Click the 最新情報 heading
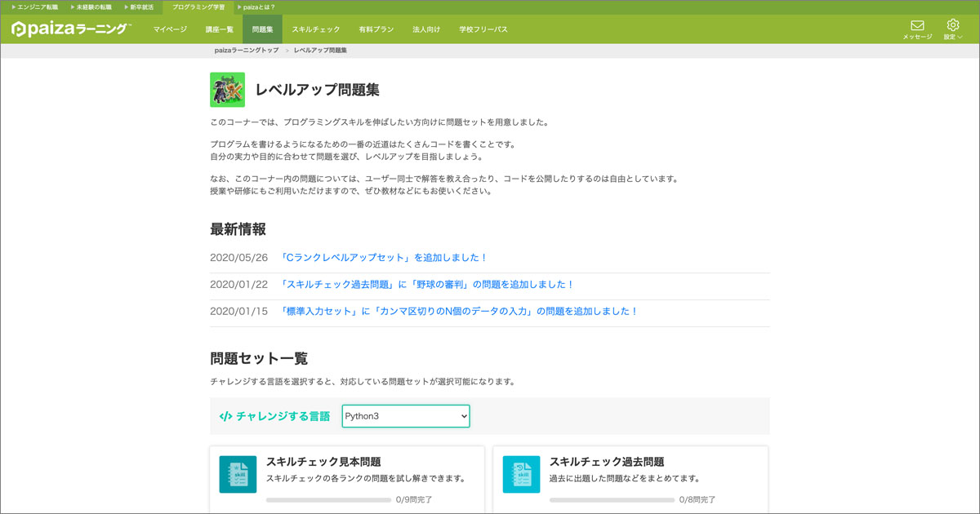 (x=238, y=229)
